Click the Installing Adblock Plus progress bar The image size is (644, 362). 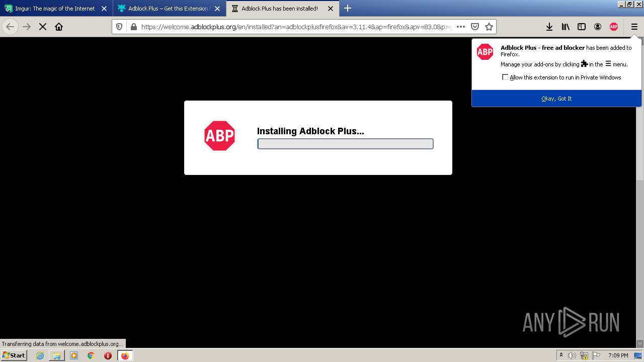tap(345, 144)
